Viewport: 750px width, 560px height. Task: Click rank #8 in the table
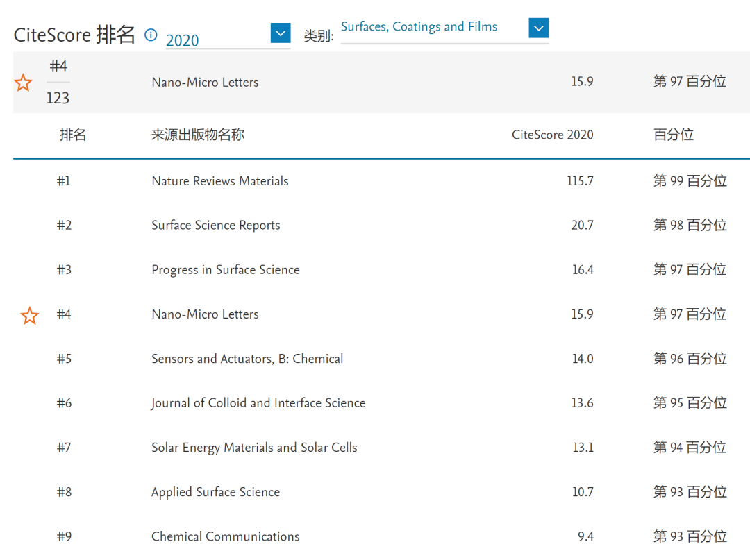[x=64, y=492]
